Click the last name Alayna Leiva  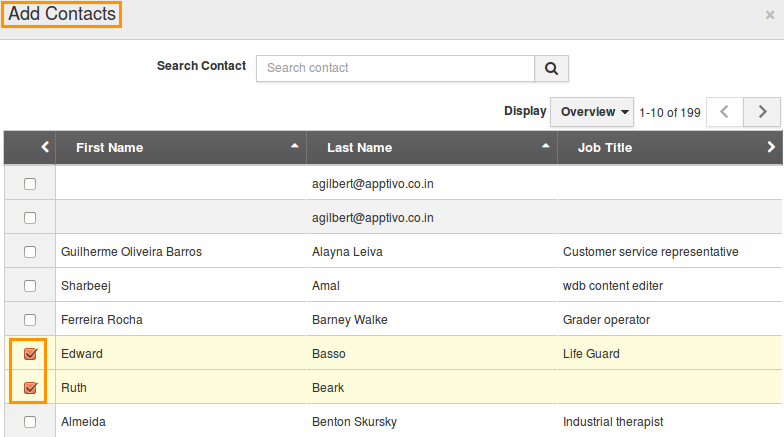pos(348,252)
